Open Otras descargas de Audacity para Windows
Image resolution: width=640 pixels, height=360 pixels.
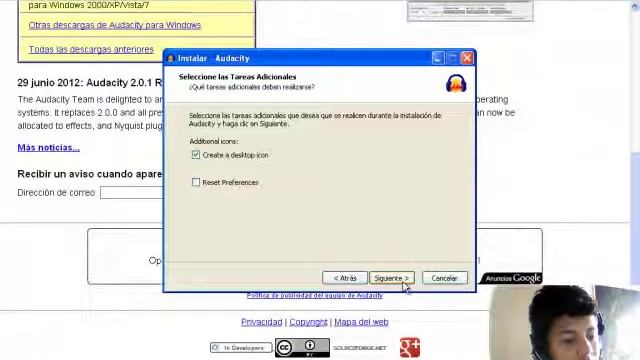[x=115, y=25]
